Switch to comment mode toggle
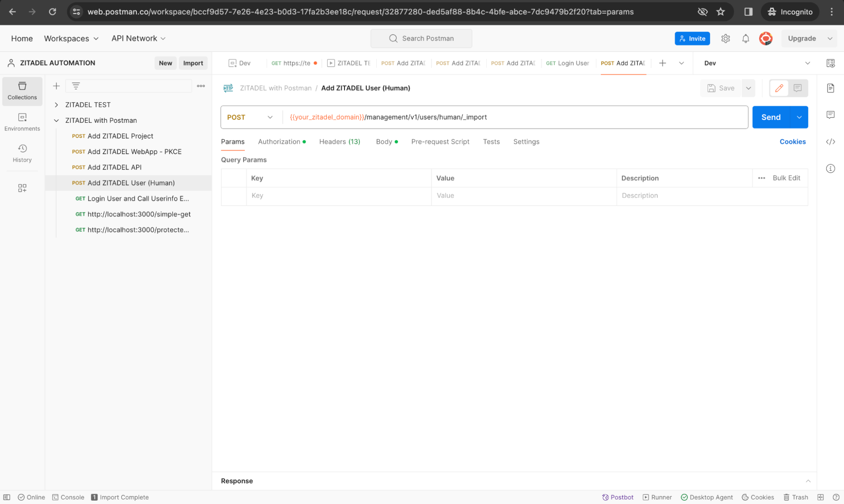Image resolution: width=844 pixels, height=504 pixels. [x=798, y=88]
